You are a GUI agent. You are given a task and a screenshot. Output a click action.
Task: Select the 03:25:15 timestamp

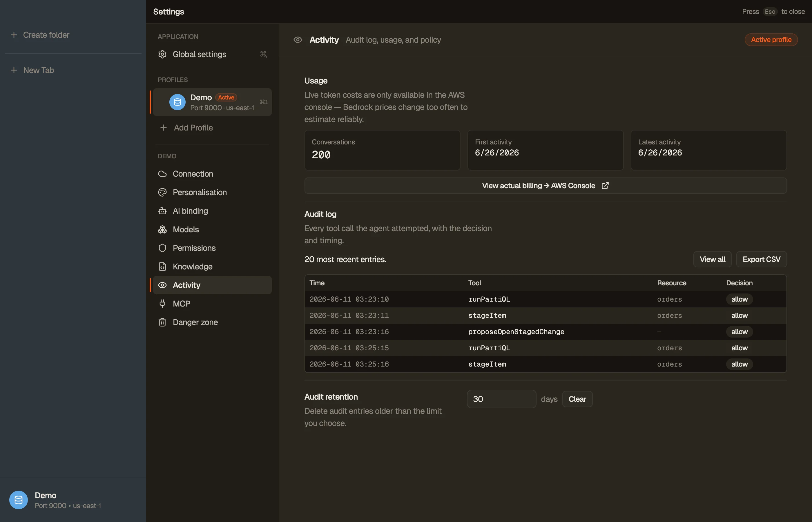pos(349,348)
